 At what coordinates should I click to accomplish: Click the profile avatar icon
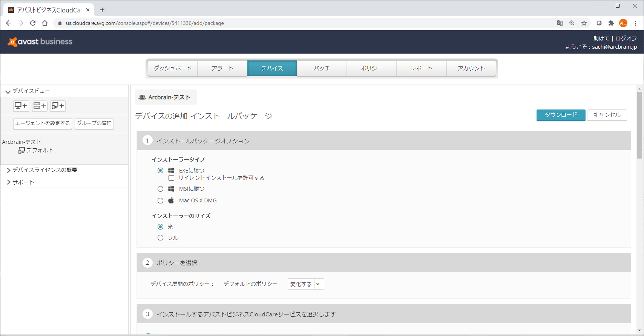tap(623, 23)
